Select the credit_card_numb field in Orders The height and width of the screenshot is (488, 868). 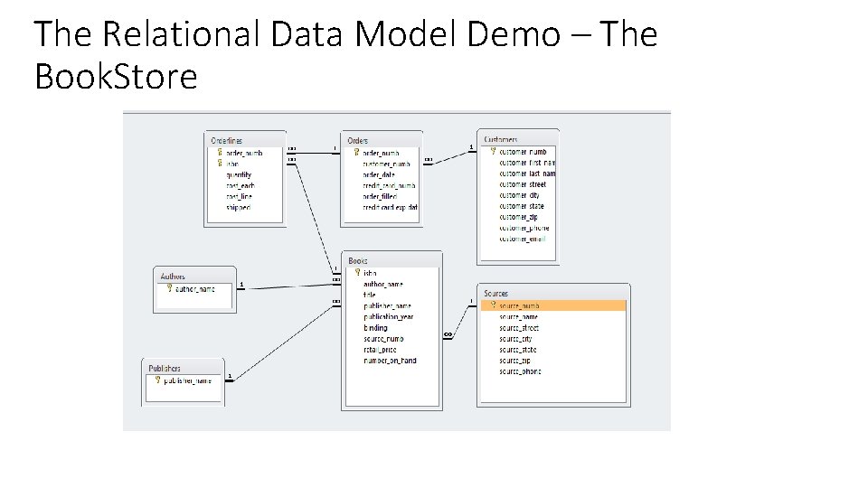[x=389, y=186]
